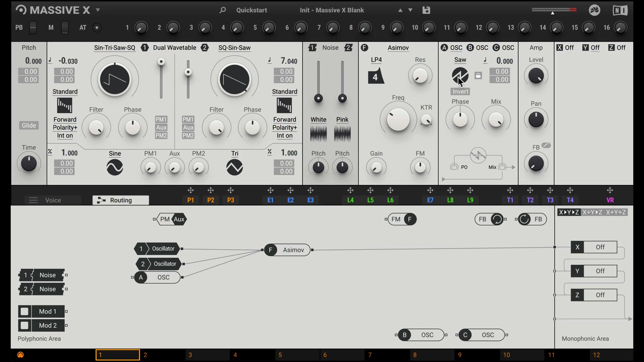The height and width of the screenshot is (362, 644).
Task: Open the LP4 filter mode menu
Action: click(376, 60)
